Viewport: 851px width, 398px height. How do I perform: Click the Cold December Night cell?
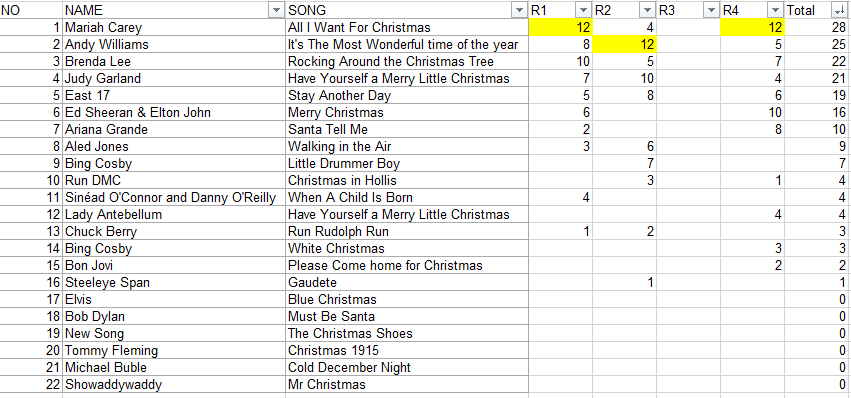407,368
